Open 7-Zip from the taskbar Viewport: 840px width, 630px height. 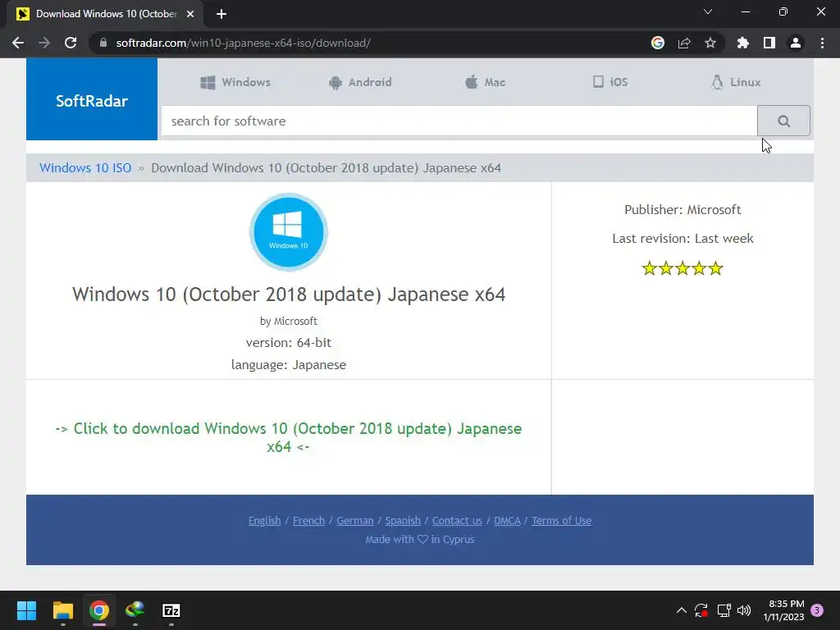pos(171,610)
